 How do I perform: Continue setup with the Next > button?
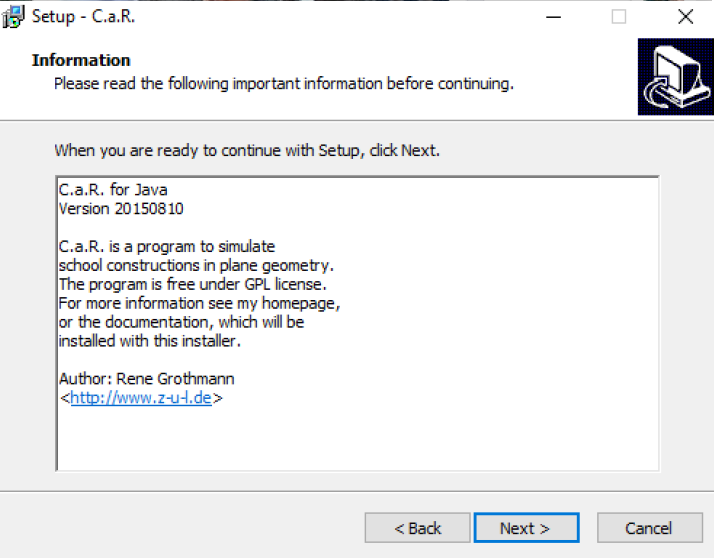(526, 528)
